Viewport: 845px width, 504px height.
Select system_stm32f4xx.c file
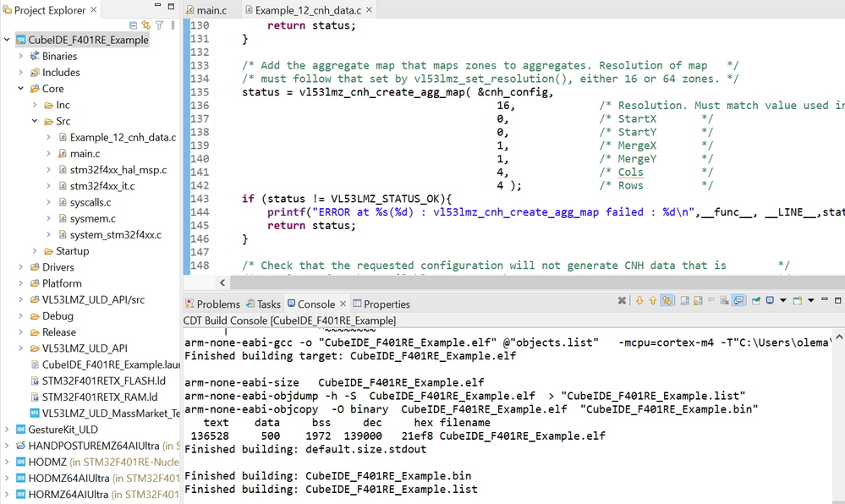pyautogui.click(x=115, y=234)
